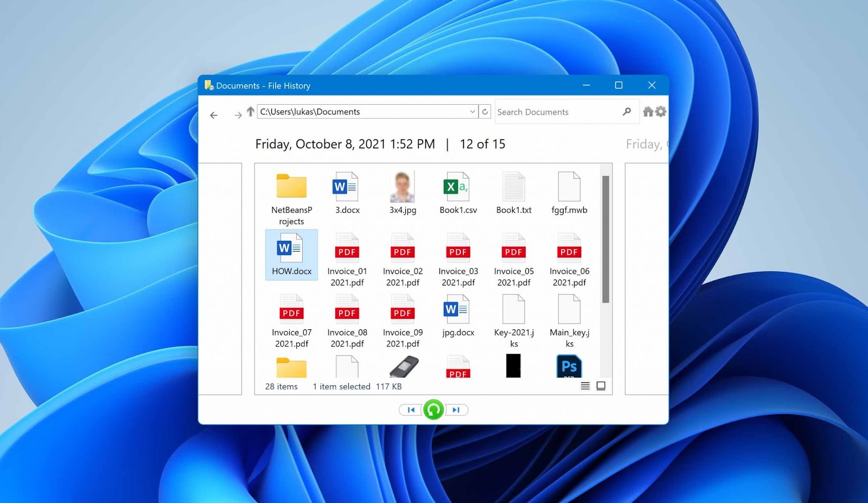Maximize the File History window
Viewport: 868px width, 503px height.
pos(618,85)
